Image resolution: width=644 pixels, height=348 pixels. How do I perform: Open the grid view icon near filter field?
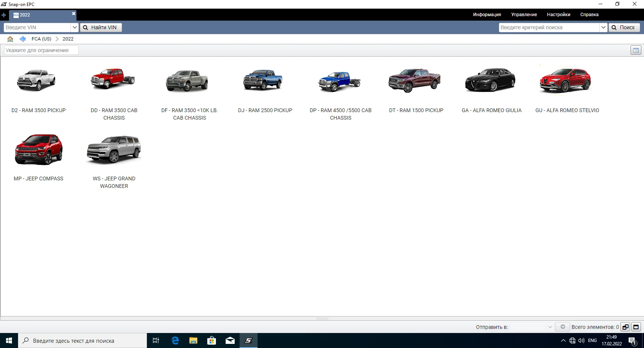pos(635,50)
